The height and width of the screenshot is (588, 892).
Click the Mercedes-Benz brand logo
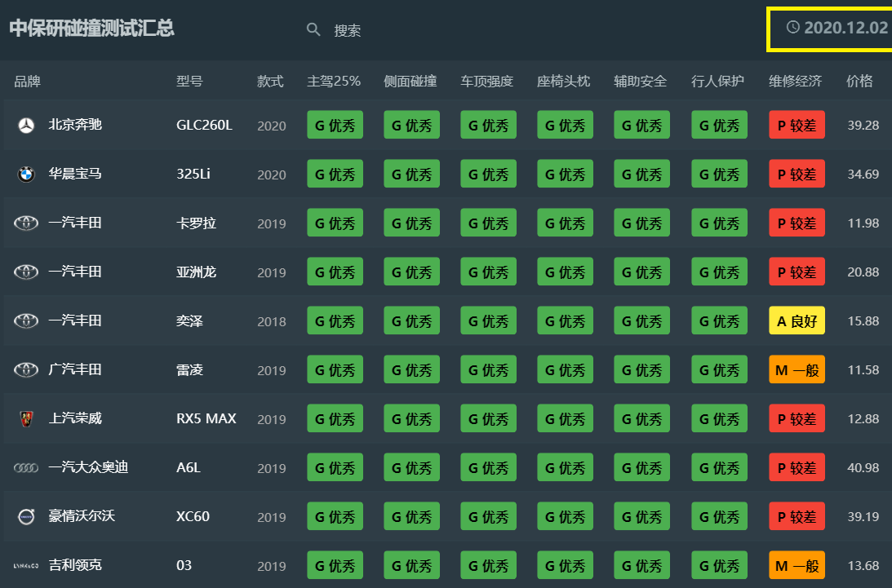click(25, 125)
